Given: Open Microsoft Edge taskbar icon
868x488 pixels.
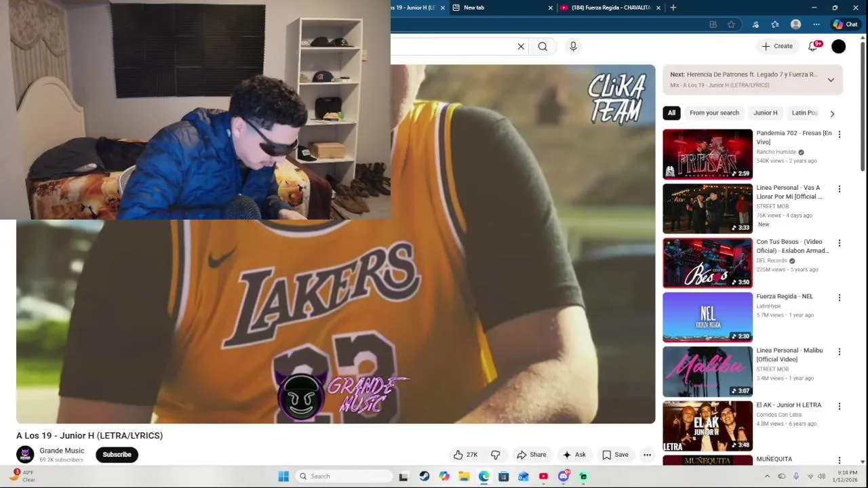Looking at the screenshot, I should point(484,476).
